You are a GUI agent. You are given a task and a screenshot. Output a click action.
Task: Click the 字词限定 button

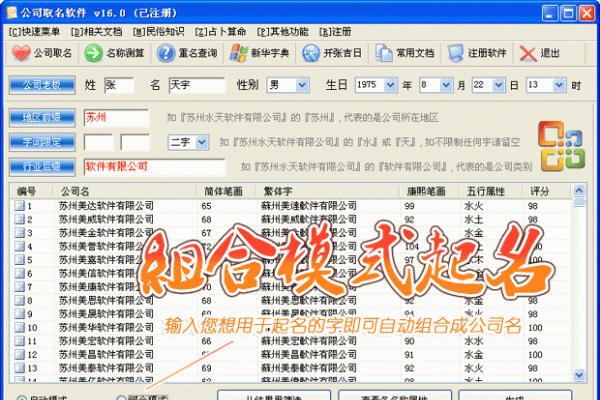[42, 142]
